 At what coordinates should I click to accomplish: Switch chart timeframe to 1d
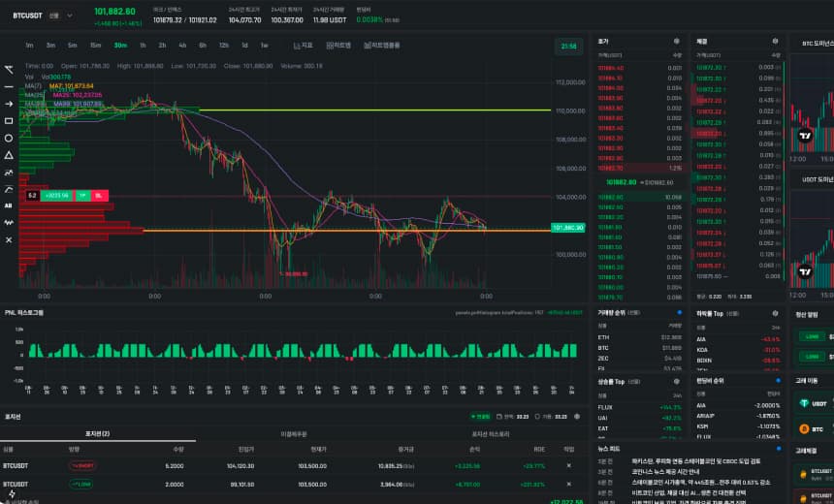click(x=243, y=45)
